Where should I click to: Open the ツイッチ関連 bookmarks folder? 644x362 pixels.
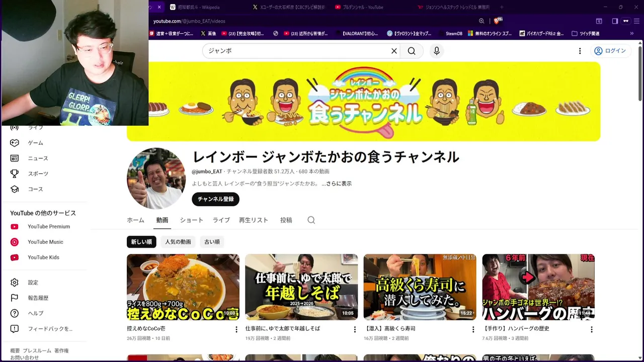pos(585,34)
